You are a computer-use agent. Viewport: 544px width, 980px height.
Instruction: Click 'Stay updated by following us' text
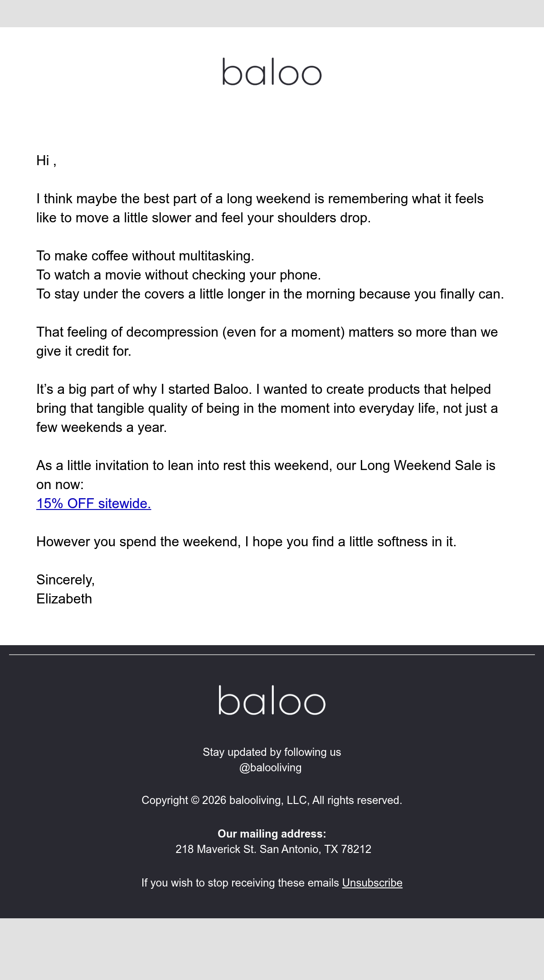(x=272, y=752)
